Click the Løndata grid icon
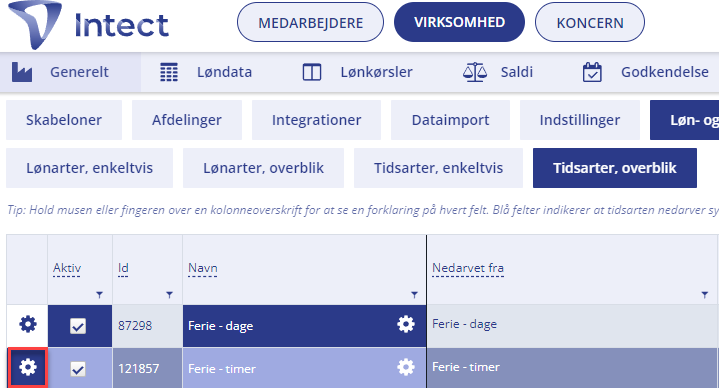 coord(169,72)
